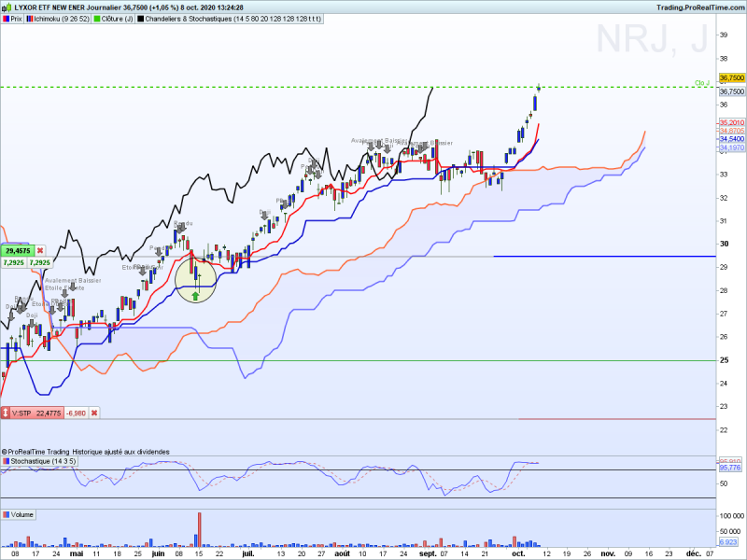This screenshot has width=747, height=560.
Task: Click the mai month on the time axis
Action: coord(77,553)
